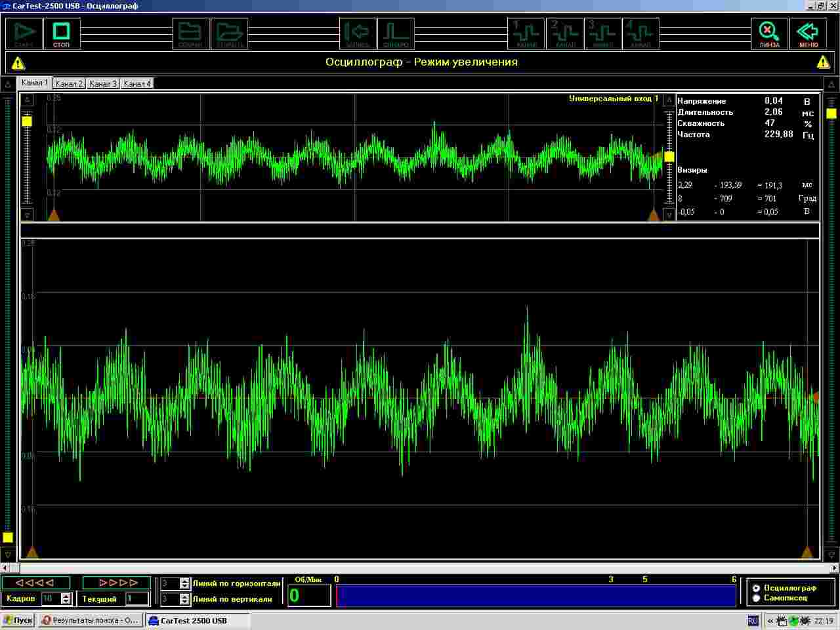
Task: Click the right yellow warning triangle
Action: (823, 62)
